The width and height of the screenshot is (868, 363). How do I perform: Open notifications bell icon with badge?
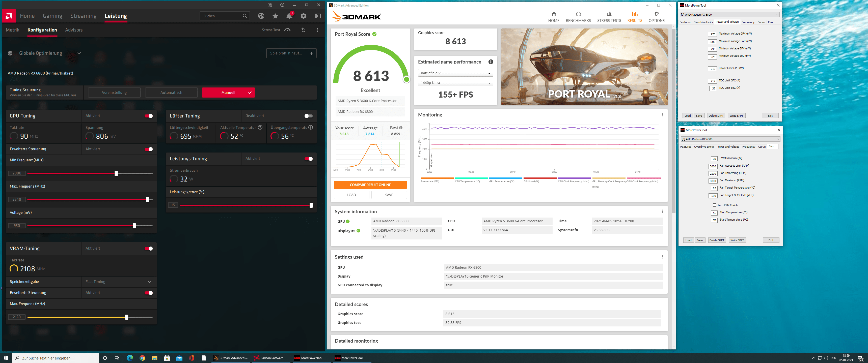point(289,15)
